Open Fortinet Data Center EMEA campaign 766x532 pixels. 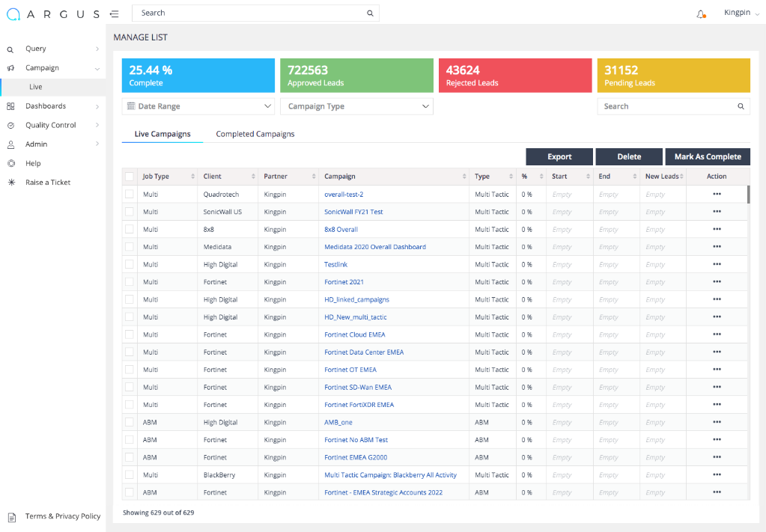[364, 352]
